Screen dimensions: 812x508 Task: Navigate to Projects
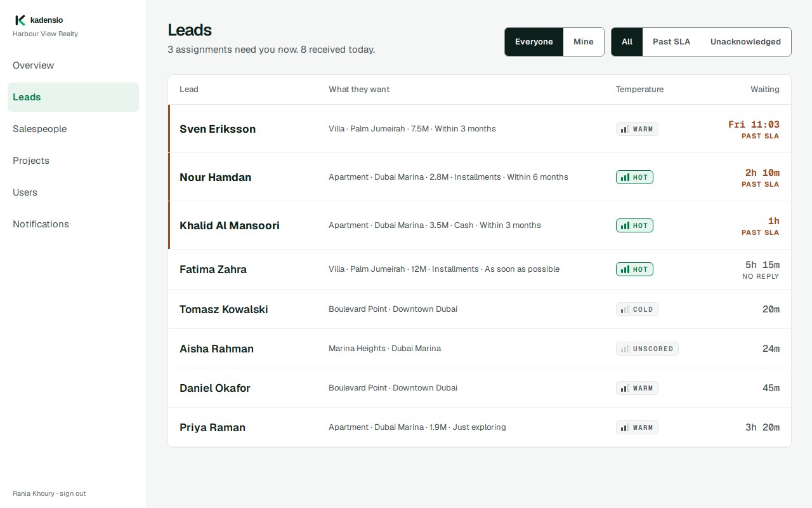[x=73, y=161]
